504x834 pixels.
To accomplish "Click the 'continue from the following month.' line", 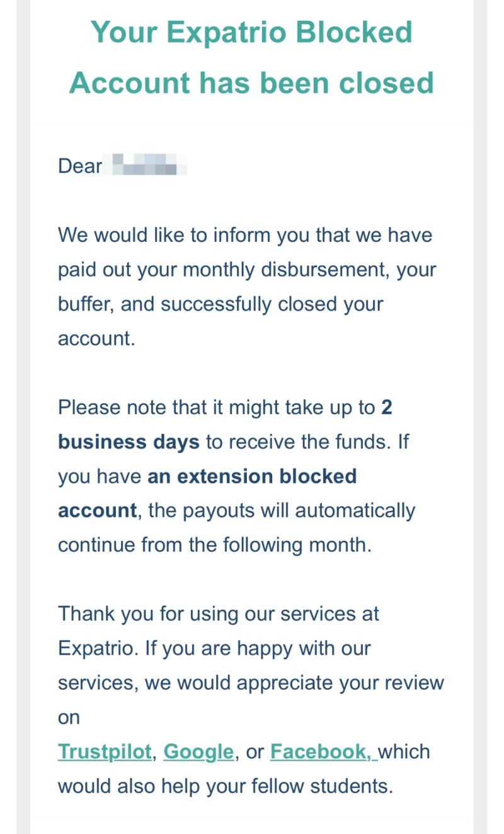I will tap(215, 545).
